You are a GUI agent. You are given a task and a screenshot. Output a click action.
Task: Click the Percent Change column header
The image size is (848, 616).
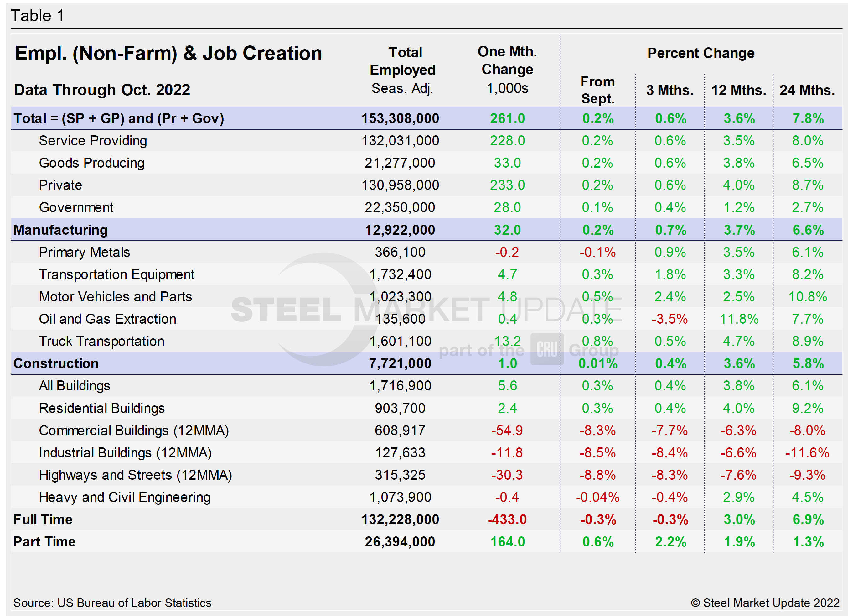[701, 53]
